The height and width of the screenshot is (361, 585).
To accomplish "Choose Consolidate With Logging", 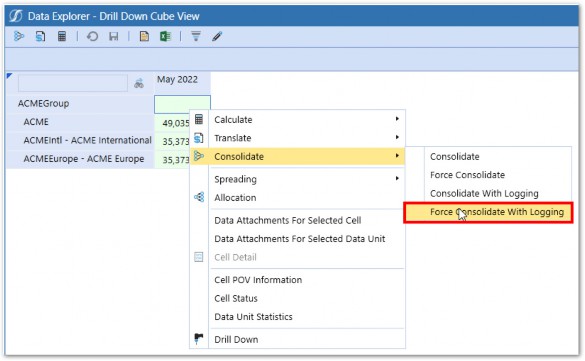I will click(488, 193).
